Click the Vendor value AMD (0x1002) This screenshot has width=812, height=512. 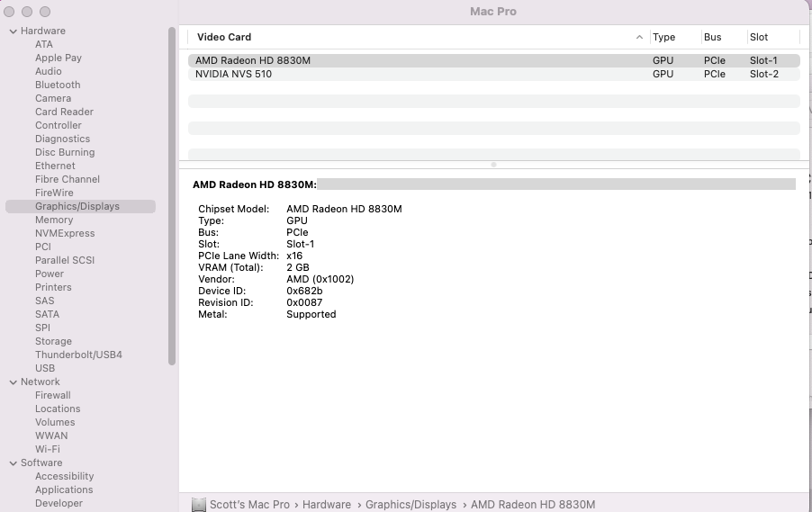320,280
